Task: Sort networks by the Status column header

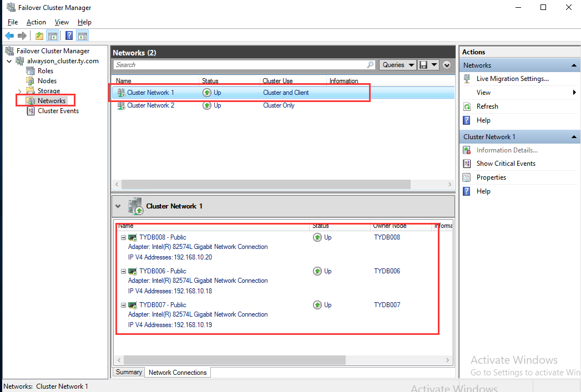Action: pos(210,81)
